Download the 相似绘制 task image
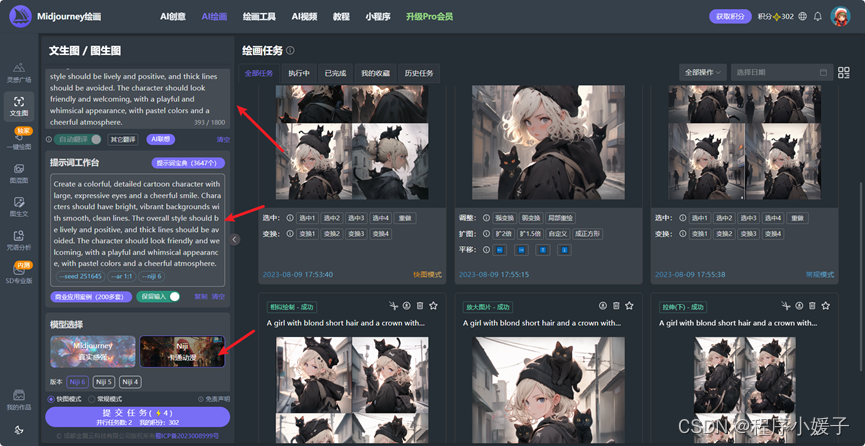The image size is (865, 446). click(407, 305)
